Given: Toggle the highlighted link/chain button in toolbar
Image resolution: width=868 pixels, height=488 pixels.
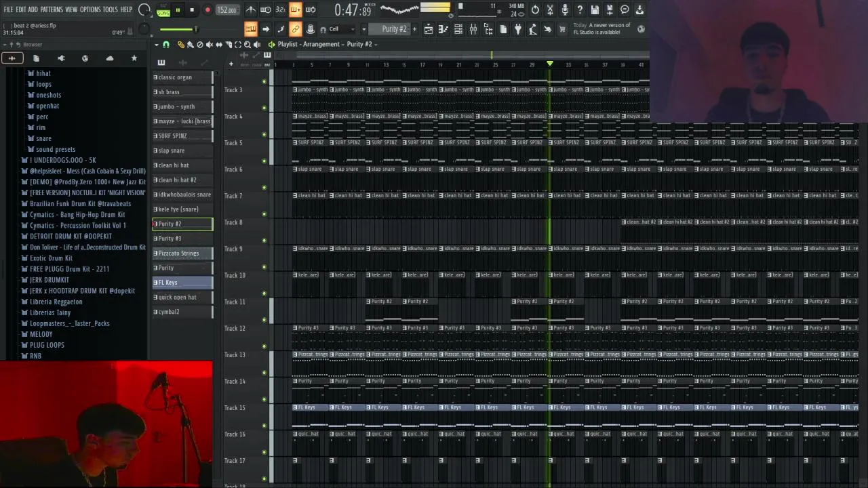Looking at the screenshot, I should tap(296, 29).
